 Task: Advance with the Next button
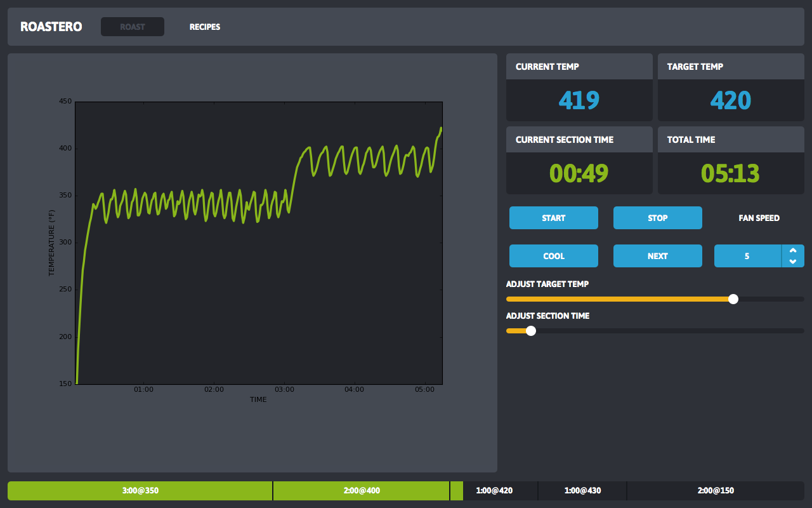(658, 256)
